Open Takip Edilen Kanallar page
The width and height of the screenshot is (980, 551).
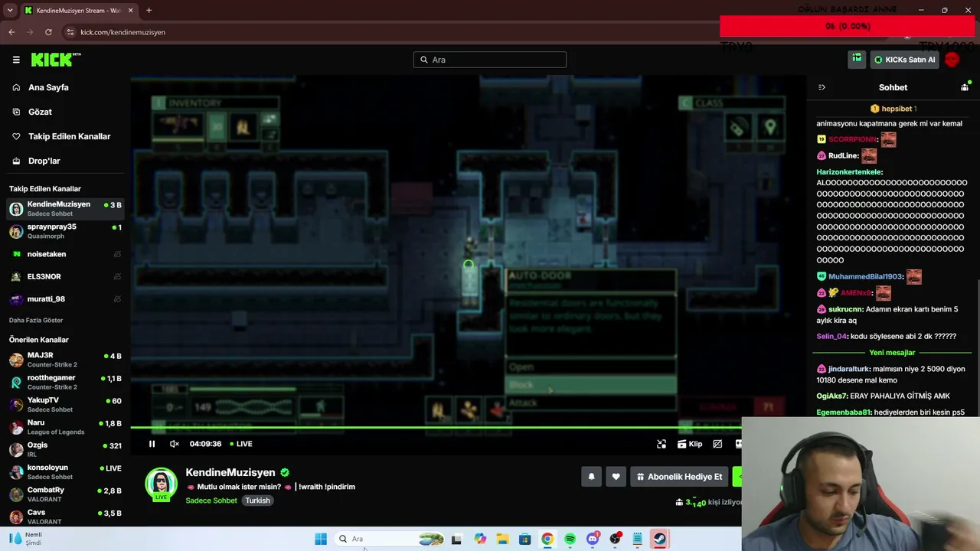(69, 136)
